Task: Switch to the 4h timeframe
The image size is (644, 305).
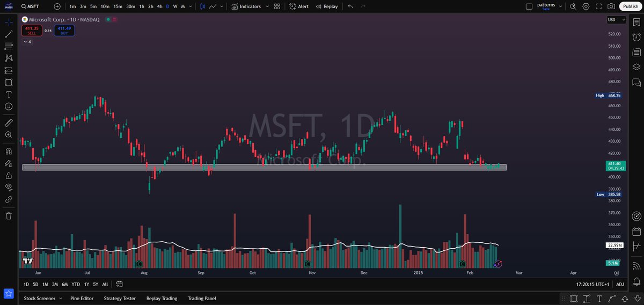Action: [x=159, y=6]
